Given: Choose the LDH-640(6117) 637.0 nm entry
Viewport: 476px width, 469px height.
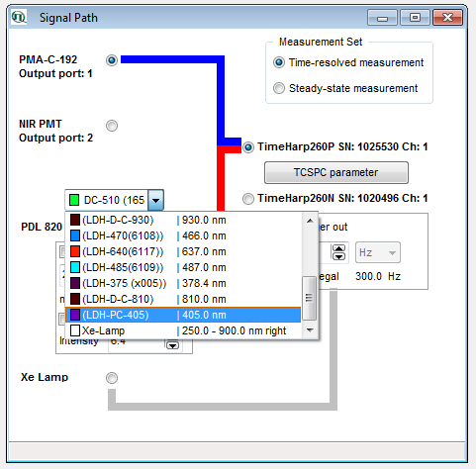Looking at the screenshot, I should 183,251.
